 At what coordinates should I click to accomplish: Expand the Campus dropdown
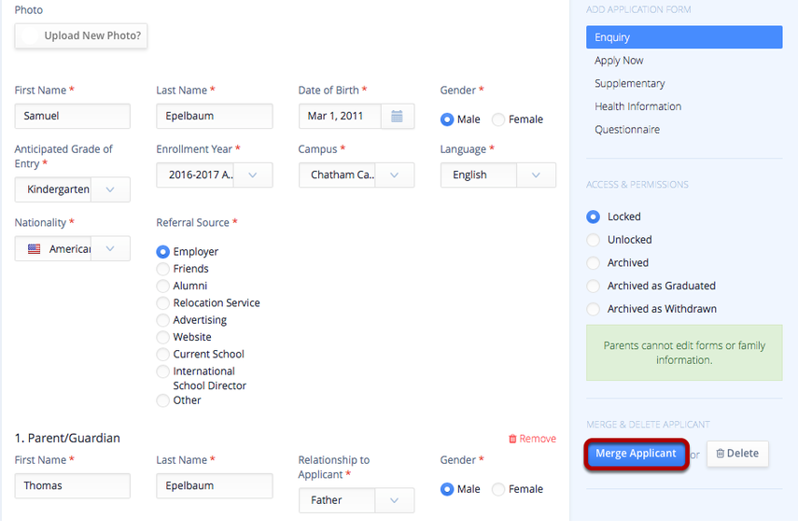coord(395,175)
